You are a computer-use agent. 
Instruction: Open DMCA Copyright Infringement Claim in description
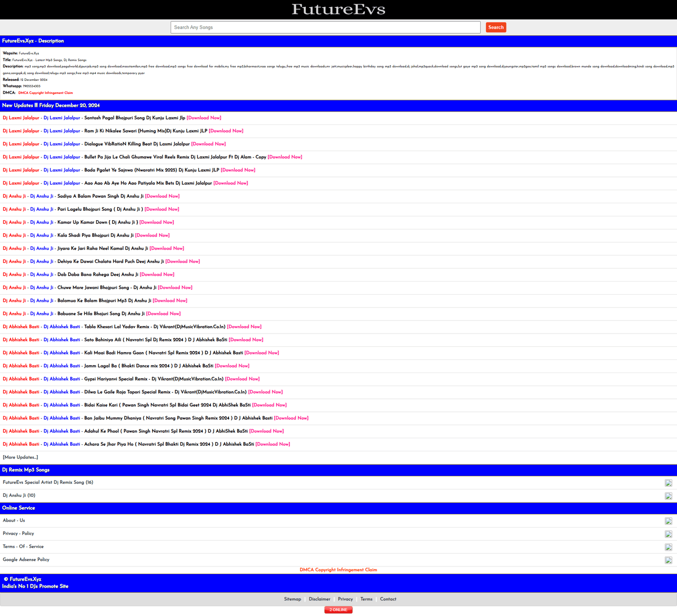tap(45, 93)
